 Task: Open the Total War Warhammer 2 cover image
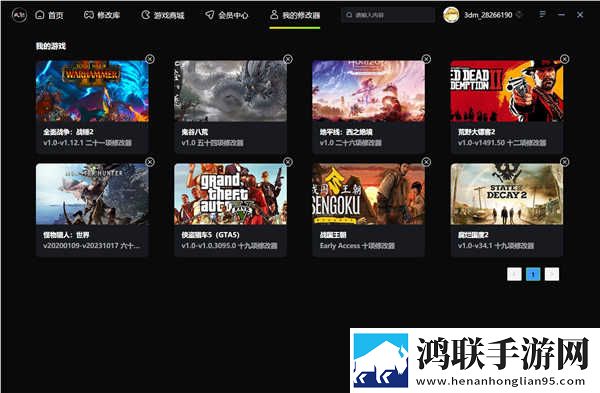click(x=92, y=91)
